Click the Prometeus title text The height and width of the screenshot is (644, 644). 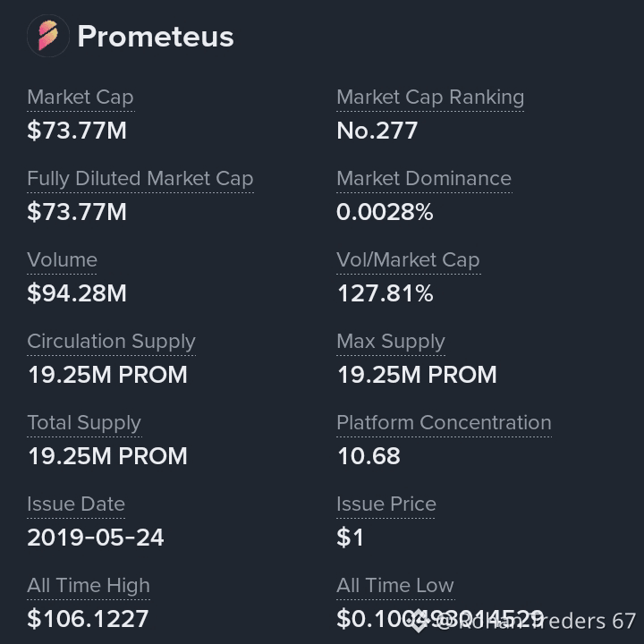tap(156, 36)
